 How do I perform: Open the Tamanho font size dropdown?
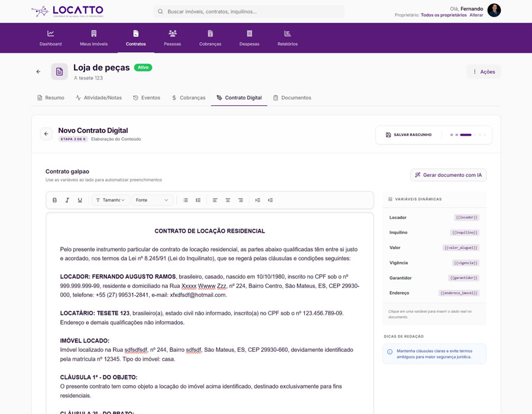point(110,200)
